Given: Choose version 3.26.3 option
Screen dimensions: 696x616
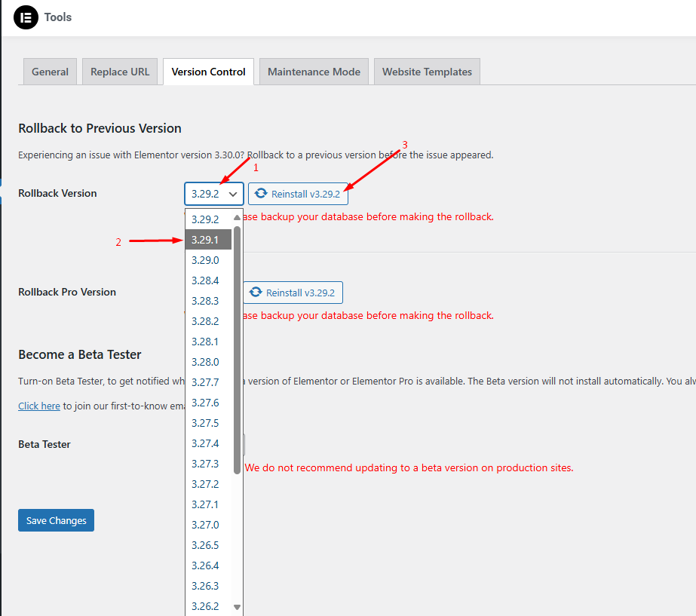Looking at the screenshot, I should click(209, 586).
